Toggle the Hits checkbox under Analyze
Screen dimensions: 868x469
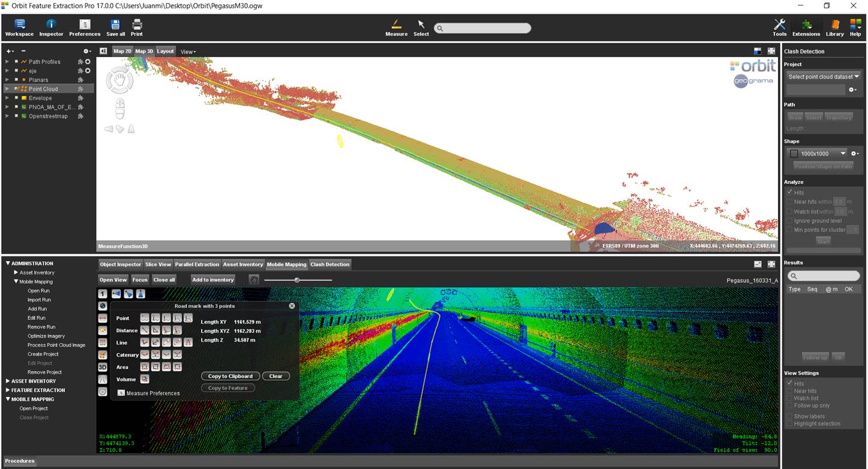pos(790,193)
